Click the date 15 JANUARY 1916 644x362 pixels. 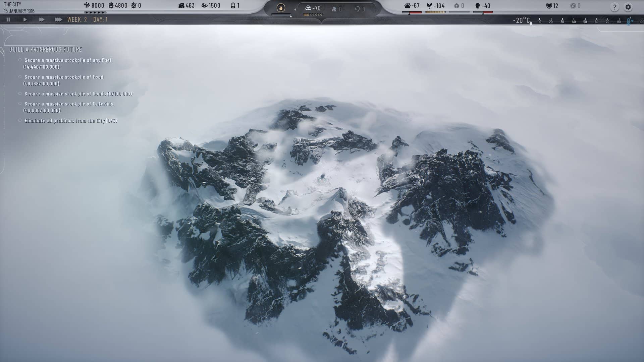click(x=19, y=11)
